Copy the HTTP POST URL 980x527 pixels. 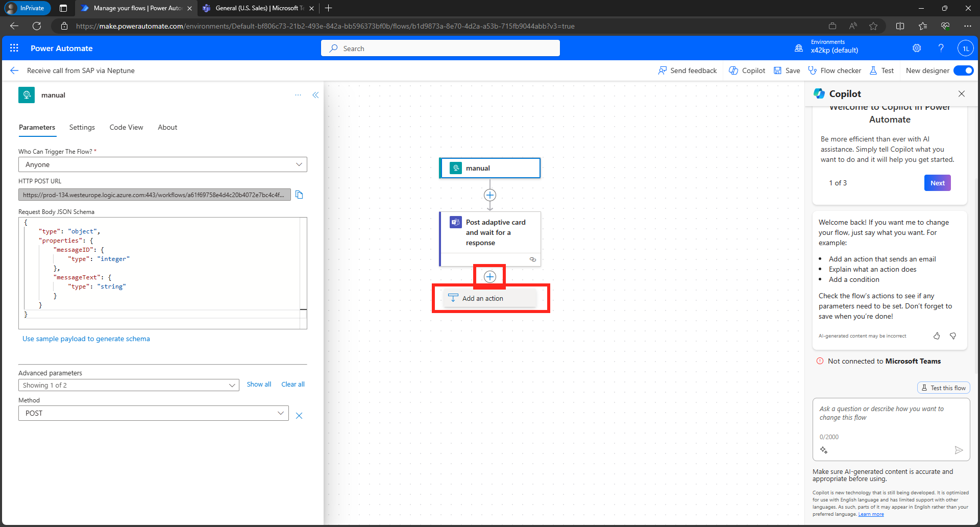tap(299, 195)
